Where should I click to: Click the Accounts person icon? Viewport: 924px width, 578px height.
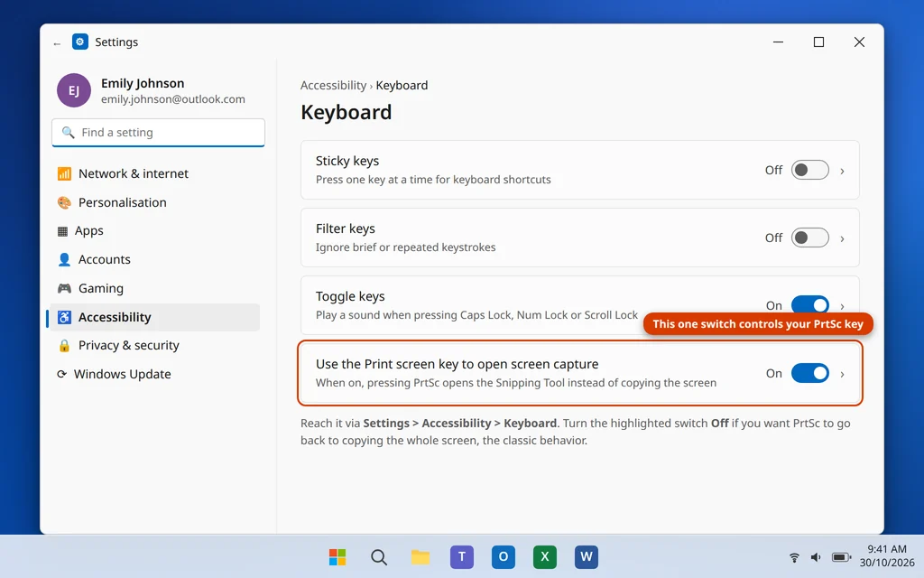point(64,259)
